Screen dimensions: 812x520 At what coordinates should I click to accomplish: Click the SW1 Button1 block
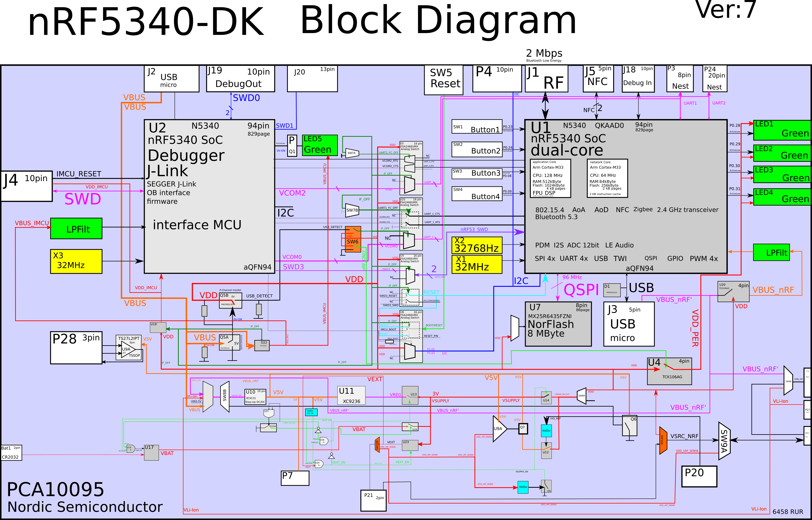click(x=477, y=127)
